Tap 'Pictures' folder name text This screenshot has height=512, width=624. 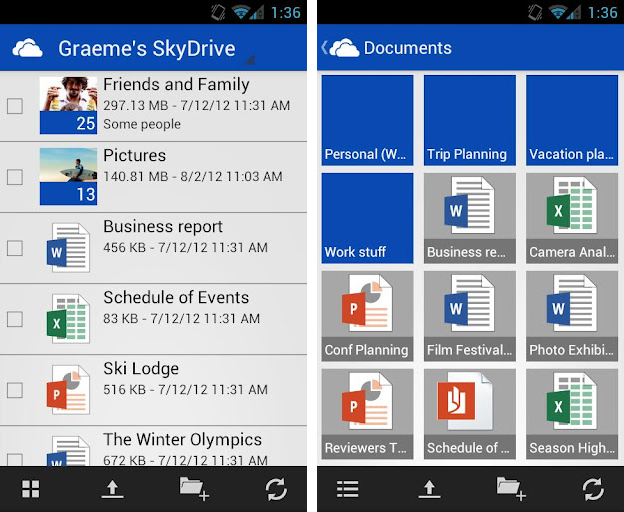tap(135, 155)
